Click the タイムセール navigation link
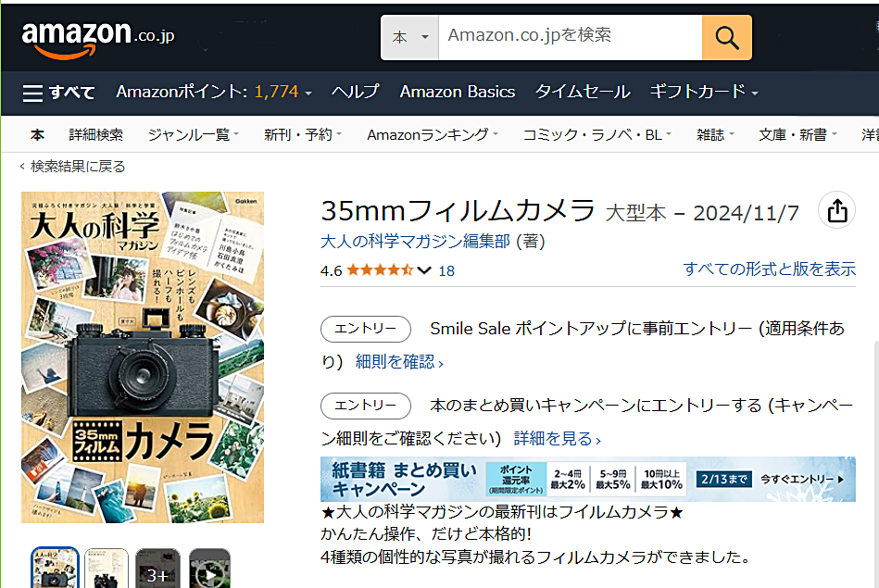 (582, 92)
